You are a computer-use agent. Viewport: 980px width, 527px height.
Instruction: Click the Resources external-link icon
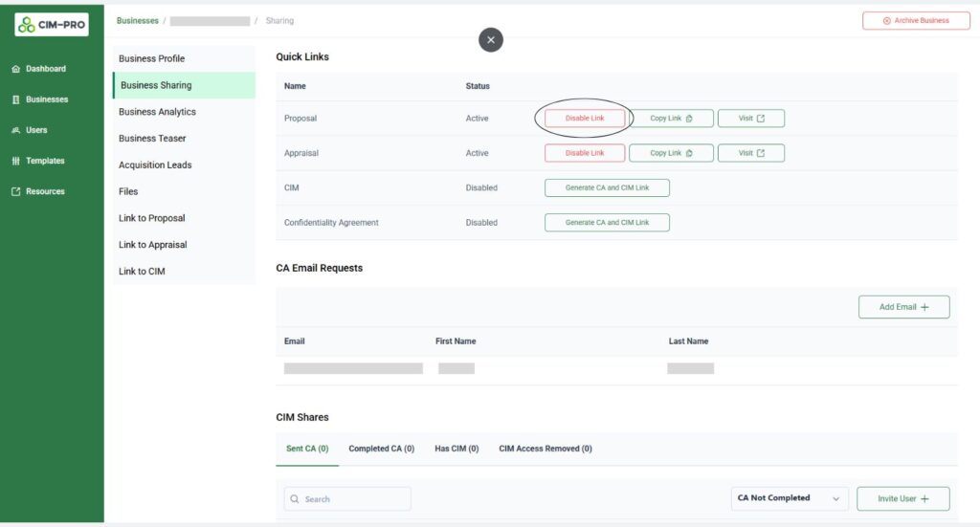tap(16, 191)
